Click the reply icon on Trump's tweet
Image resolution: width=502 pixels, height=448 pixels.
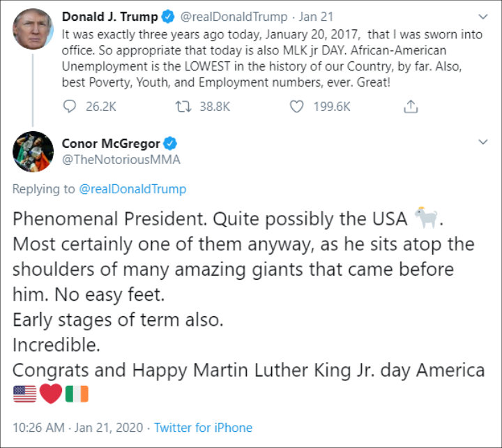pyautogui.click(x=70, y=106)
